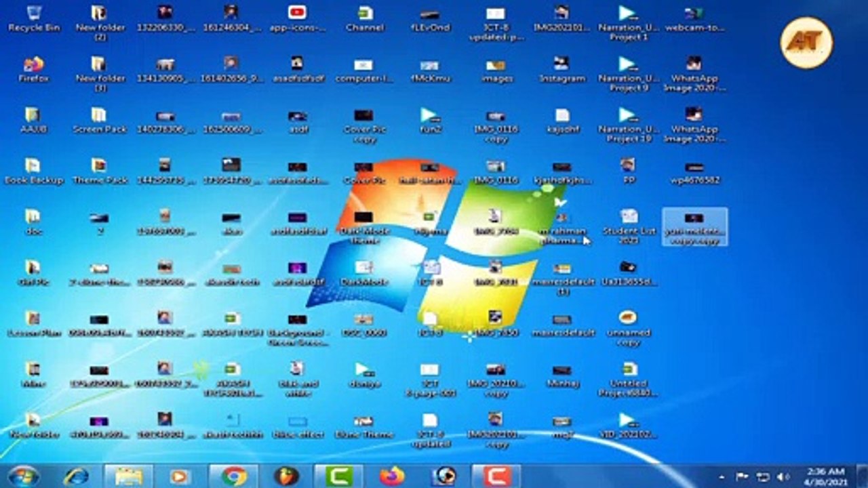Open the red Camtasia Recorder taskbar icon
Viewport: 868px width, 488px height.
(x=495, y=476)
